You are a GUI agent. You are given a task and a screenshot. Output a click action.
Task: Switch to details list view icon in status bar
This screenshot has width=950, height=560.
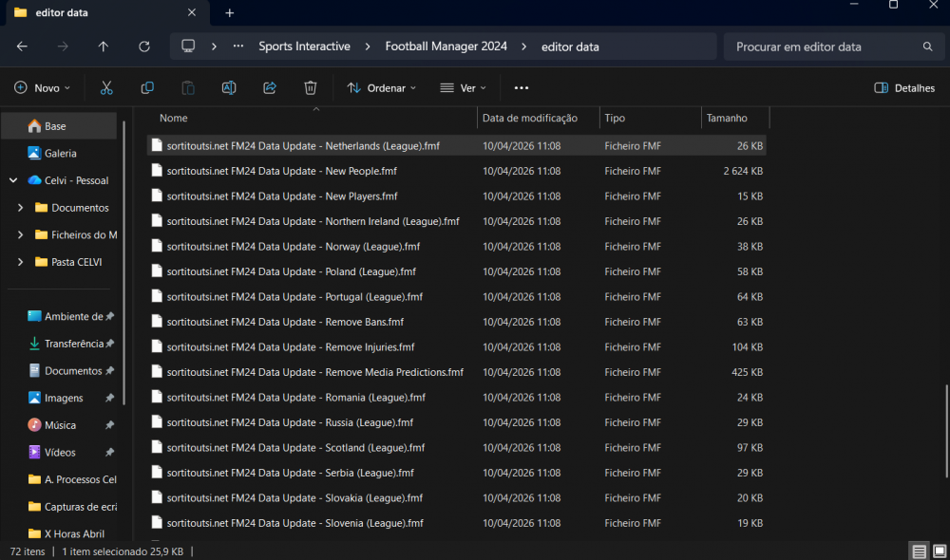click(919, 551)
